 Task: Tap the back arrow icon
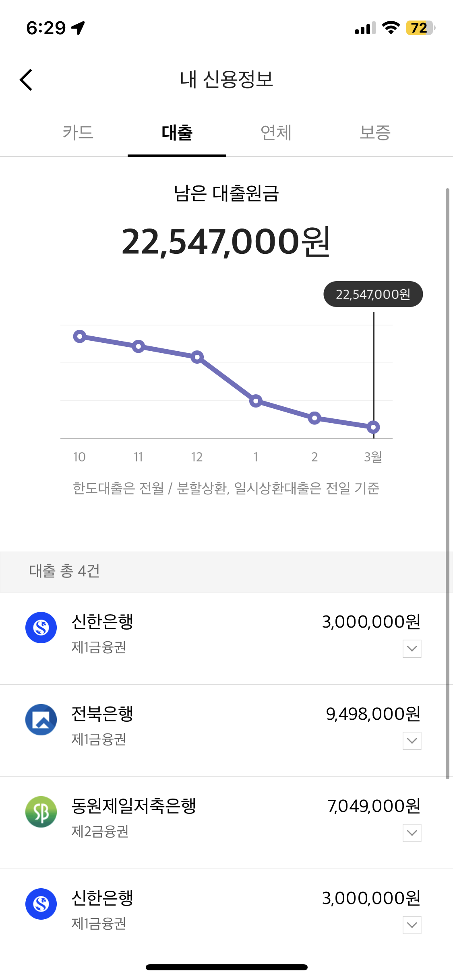click(x=26, y=80)
